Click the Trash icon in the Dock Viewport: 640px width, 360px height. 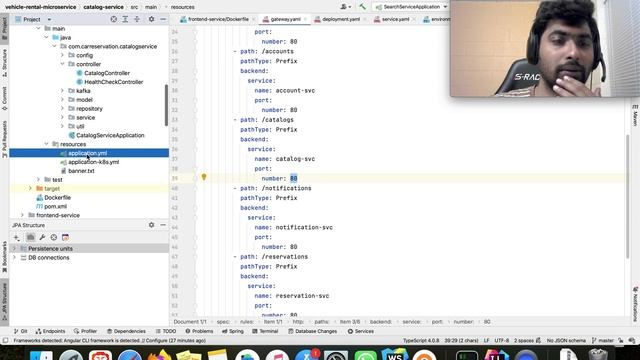click(x=598, y=355)
